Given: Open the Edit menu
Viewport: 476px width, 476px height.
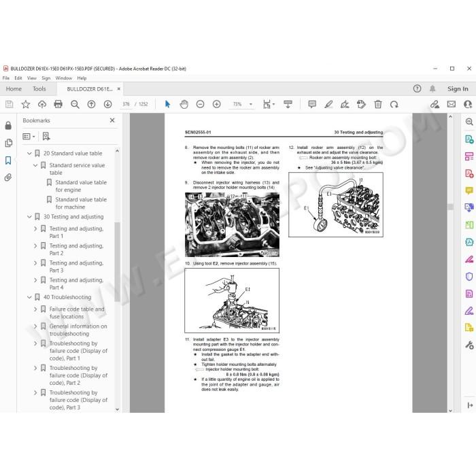Looking at the screenshot, I should (18, 78).
